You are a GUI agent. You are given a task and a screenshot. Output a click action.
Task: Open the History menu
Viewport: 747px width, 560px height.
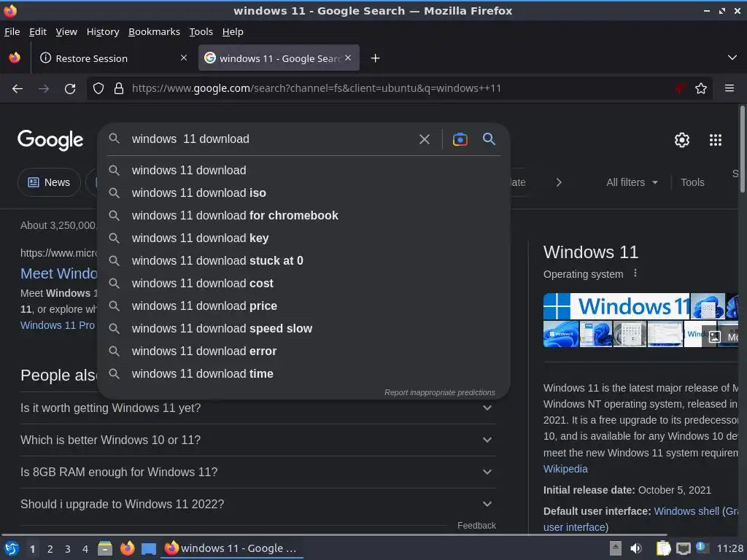103,31
